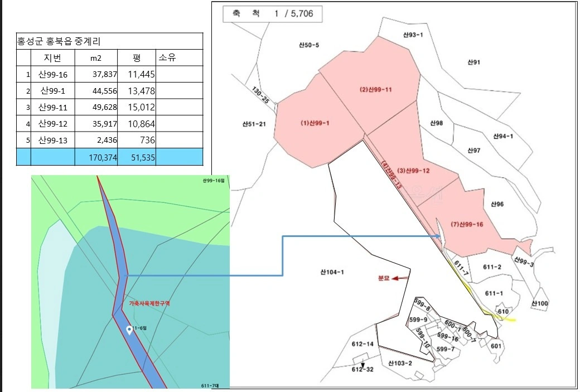This screenshot has width=580, height=392.
Task: Click the 지번 column header
Action: 53,57
